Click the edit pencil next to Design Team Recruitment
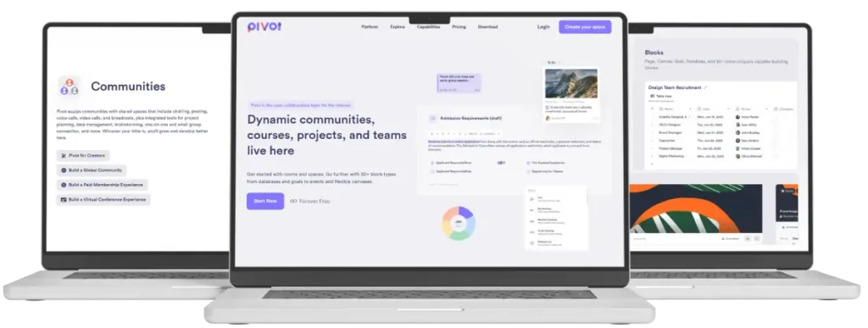 [x=705, y=87]
